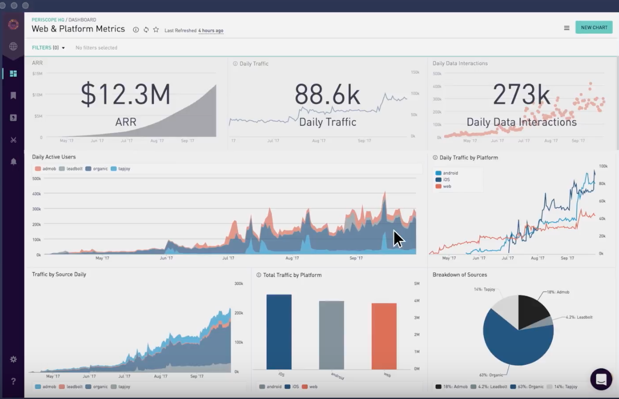Toggle iOS in Daily Traffic by Platform legend
The height and width of the screenshot is (399, 619).
(443, 180)
